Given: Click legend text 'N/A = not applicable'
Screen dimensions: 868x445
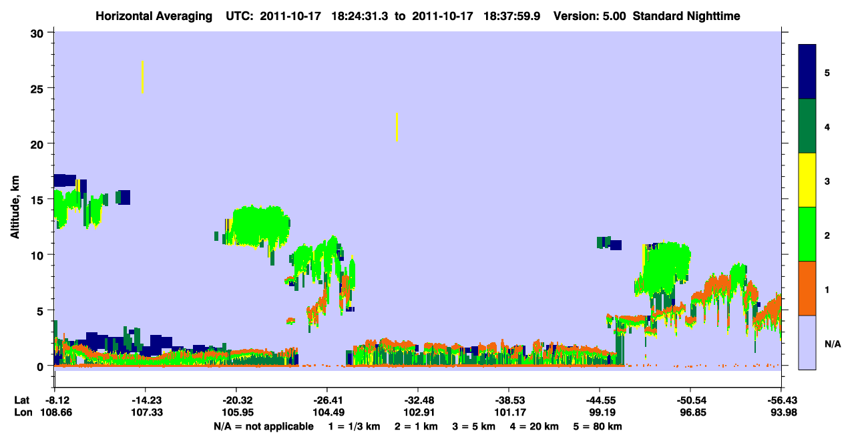Looking at the screenshot, I should [263, 426].
